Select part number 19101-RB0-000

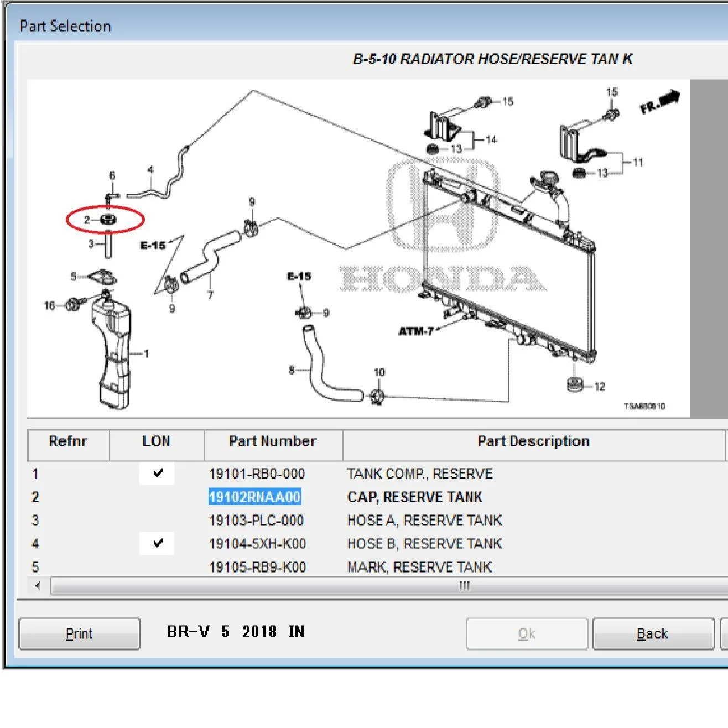pyautogui.click(x=257, y=474)
